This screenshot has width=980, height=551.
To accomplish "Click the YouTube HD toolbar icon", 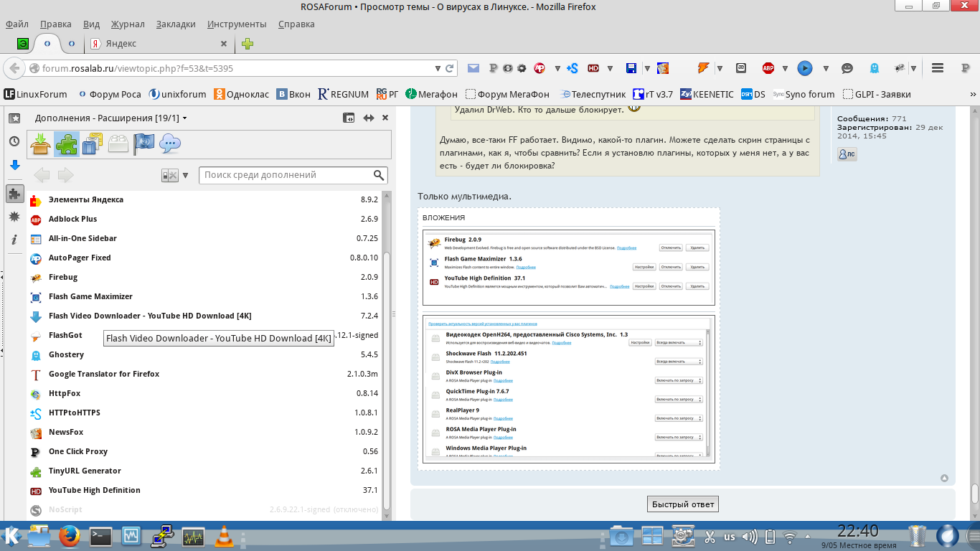I will [593, 68].
